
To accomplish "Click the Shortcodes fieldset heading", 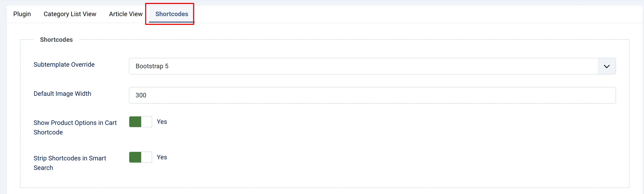I will pos(56,40).
